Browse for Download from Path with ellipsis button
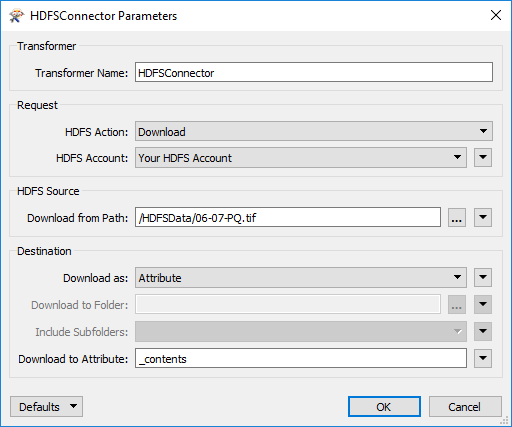This screenshot has width=512, height=427. [x=456, y=218]
